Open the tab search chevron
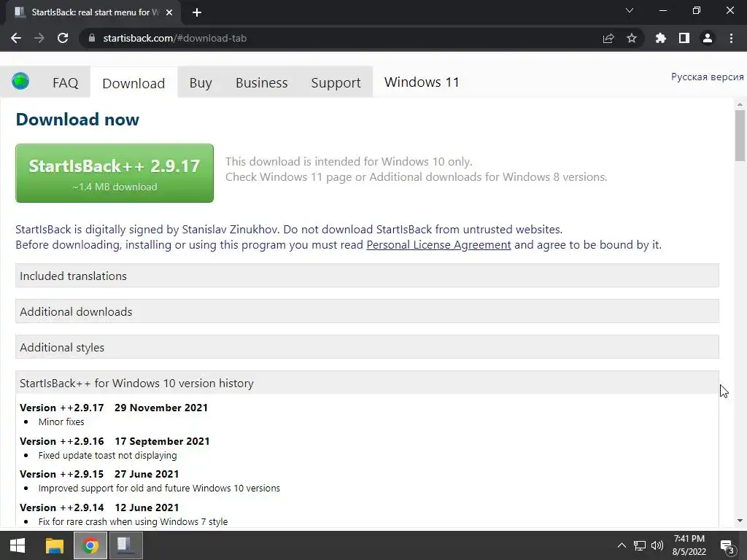747x560 pixels. click(x=630, y=10)
